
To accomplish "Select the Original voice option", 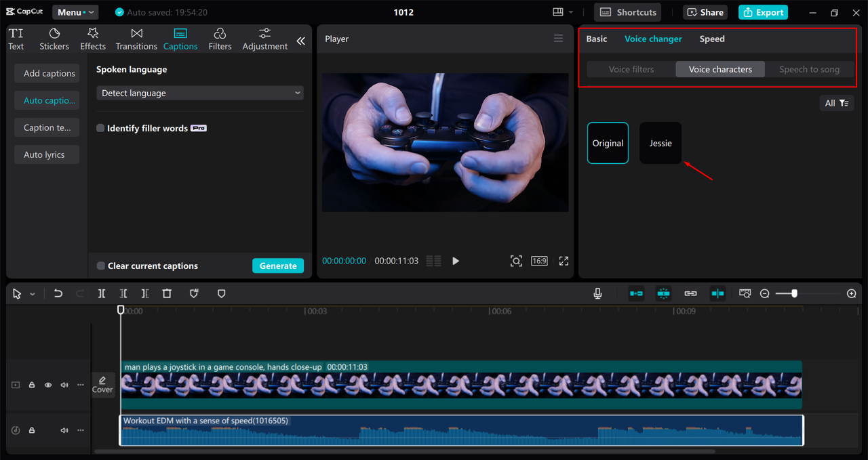I will [608, 143].
